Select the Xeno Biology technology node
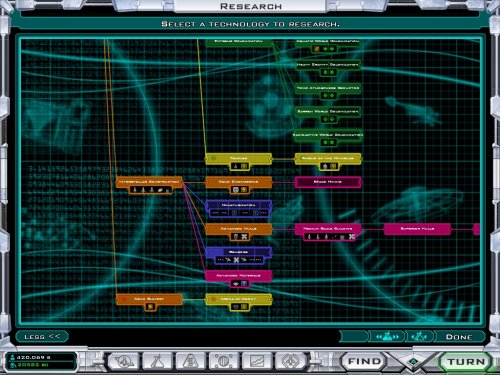The height and width of the screenshot is (375, 500). pyautogui.click(x=149, y=299)
